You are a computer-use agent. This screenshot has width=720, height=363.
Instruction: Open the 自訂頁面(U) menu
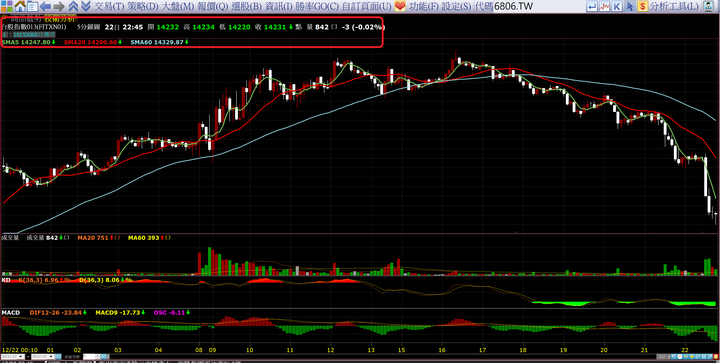[x=367, y=6]
